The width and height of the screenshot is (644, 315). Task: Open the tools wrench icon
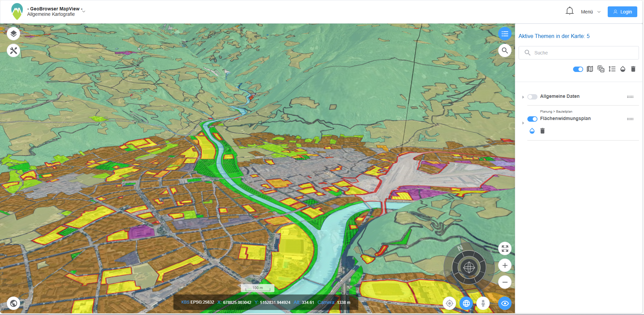(x=13, y=51)
